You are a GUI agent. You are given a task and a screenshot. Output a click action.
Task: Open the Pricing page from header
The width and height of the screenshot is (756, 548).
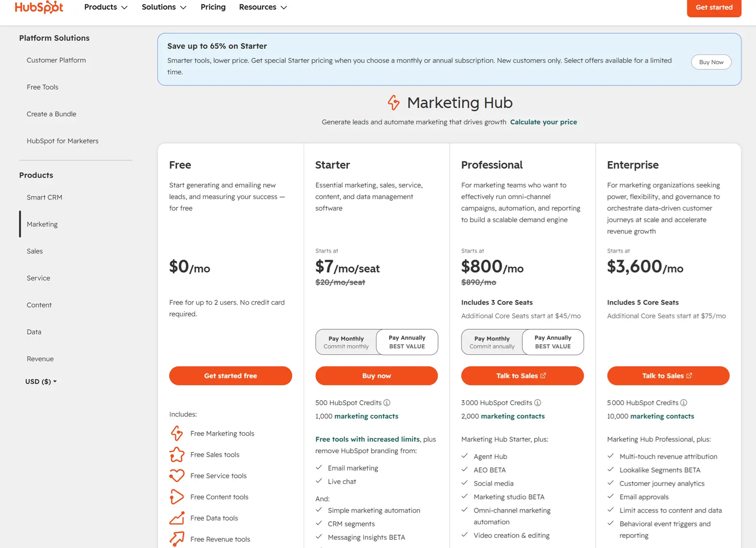[x=213, y=7]
